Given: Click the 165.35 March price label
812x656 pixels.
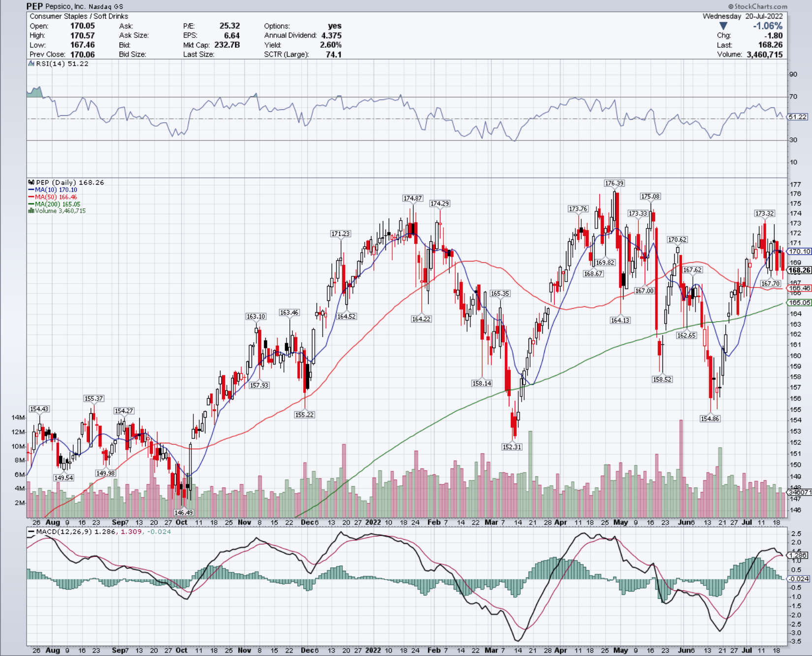Looking at the screenshot, I should [x=500, y=294].
